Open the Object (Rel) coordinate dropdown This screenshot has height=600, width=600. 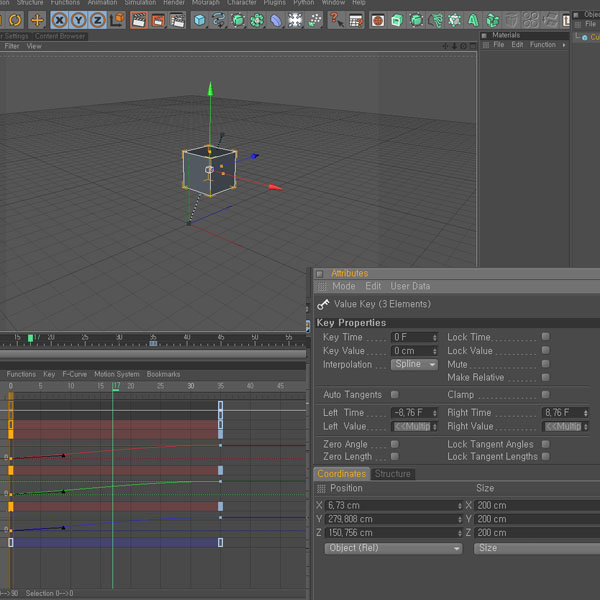394,548
